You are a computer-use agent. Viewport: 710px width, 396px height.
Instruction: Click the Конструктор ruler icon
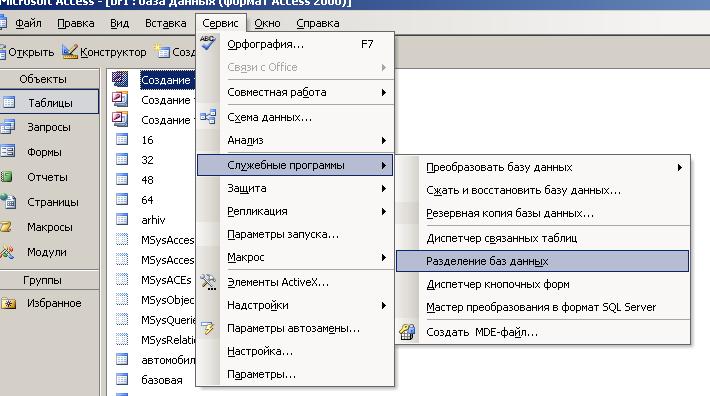70,52
